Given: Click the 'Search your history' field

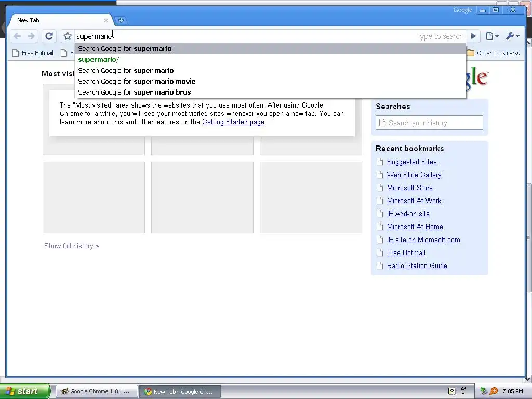Looking at the screenshot, I should point(429,123).
